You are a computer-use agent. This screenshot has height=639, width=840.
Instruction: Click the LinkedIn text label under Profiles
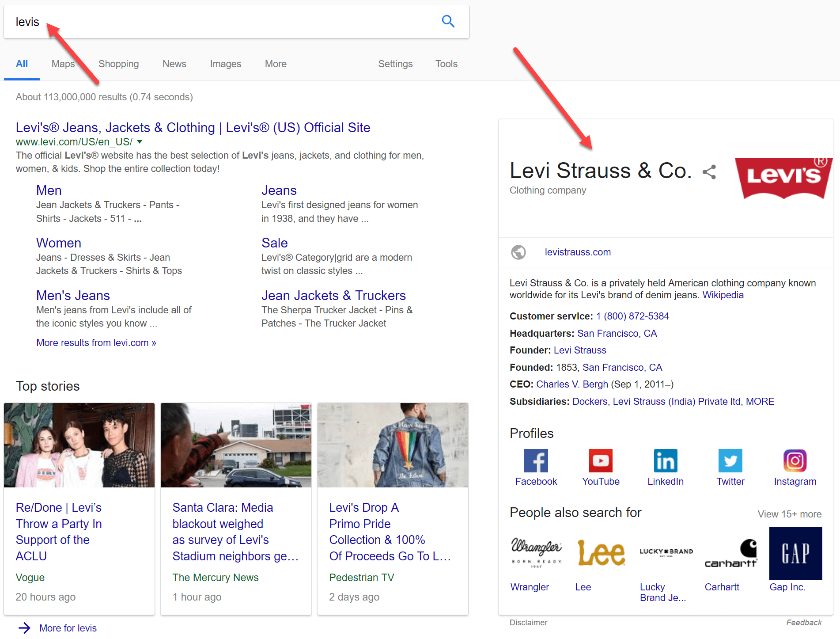point(666,482)
